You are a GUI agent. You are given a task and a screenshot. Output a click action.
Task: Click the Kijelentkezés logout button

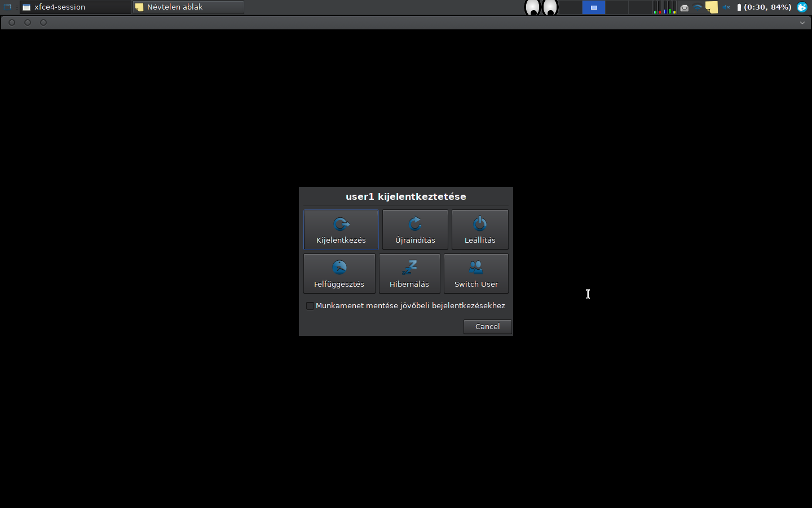coord(341,230)
